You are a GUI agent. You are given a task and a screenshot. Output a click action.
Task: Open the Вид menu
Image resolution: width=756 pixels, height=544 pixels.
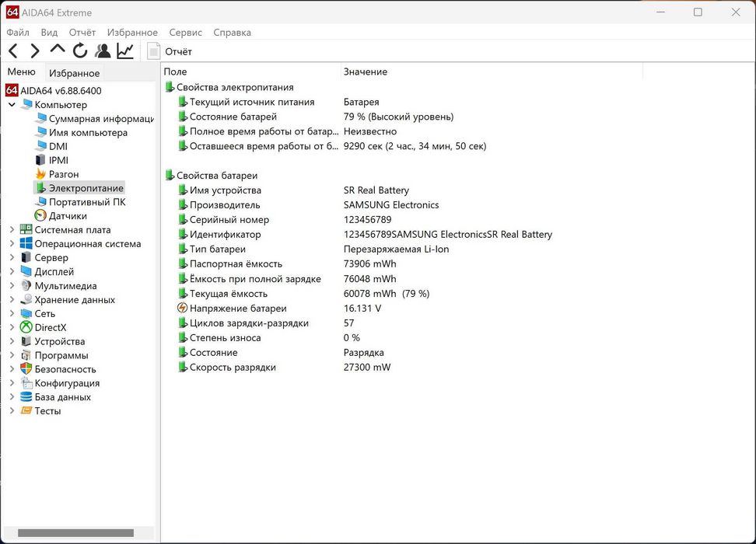[49, 33]
